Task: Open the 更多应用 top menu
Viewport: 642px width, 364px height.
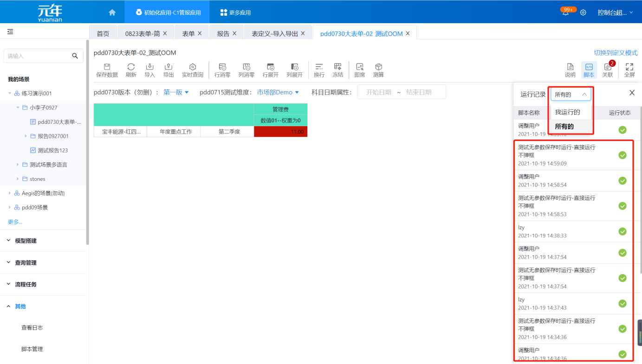Action: 235,13
